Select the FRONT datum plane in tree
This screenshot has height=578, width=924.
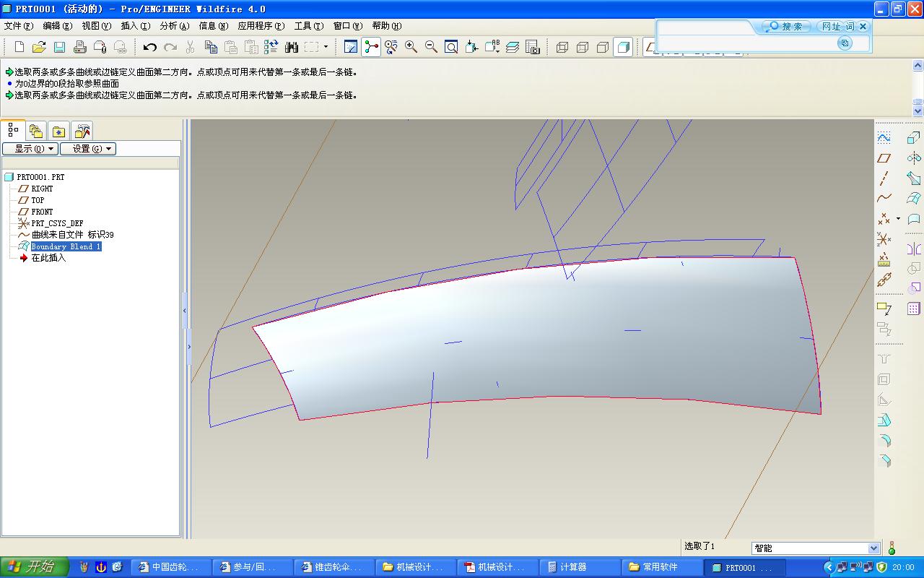pos(42,212)
